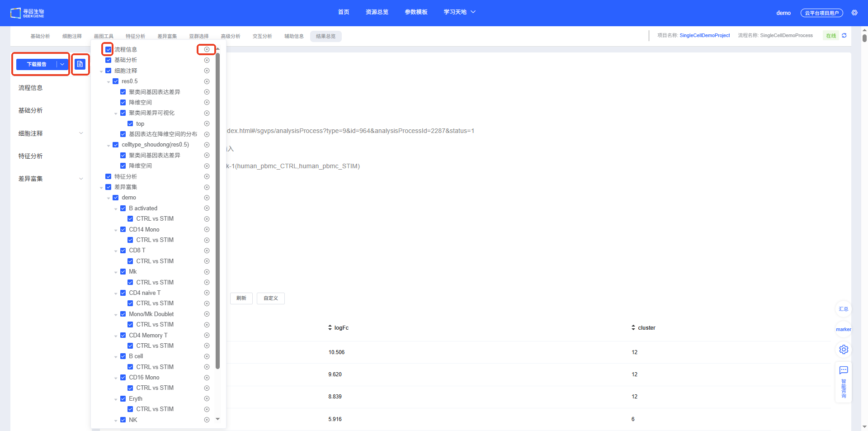Viewport: 868px width, 431px height.
Task: Collapse the 细胞注释 tree node
Action: tap(101, 71)
